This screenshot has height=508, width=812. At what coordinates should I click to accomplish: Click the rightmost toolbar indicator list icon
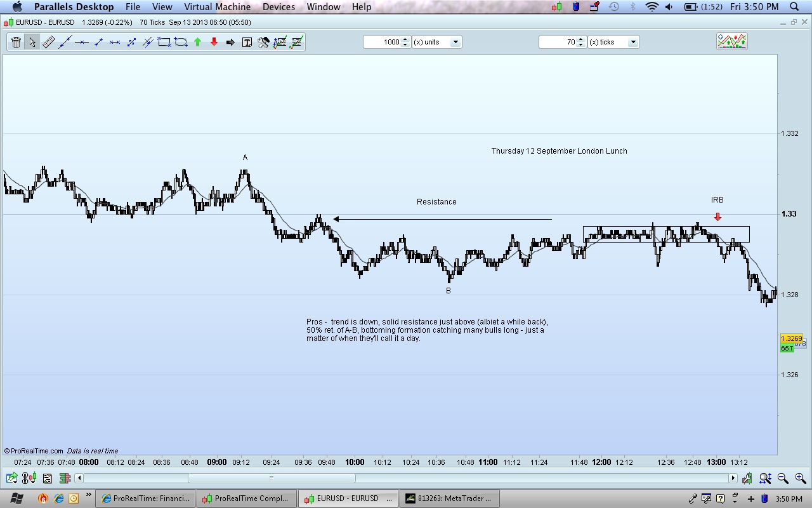(x=296, y=42)
